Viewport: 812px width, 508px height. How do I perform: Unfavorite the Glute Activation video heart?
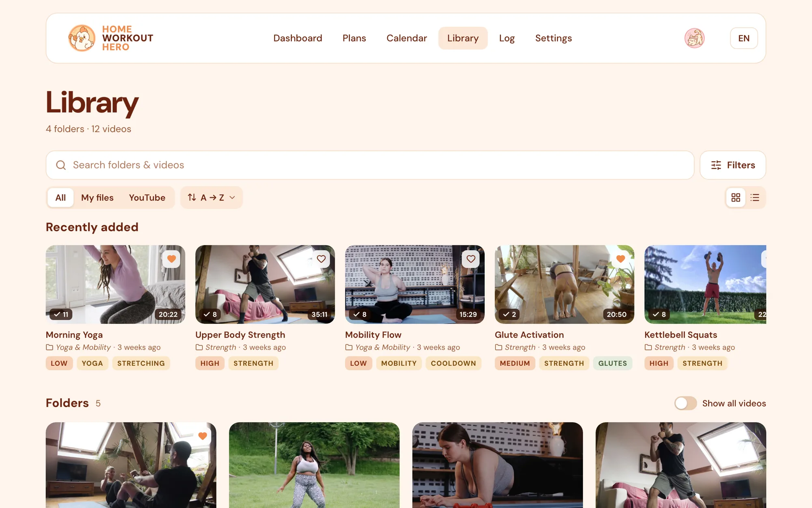620,259
